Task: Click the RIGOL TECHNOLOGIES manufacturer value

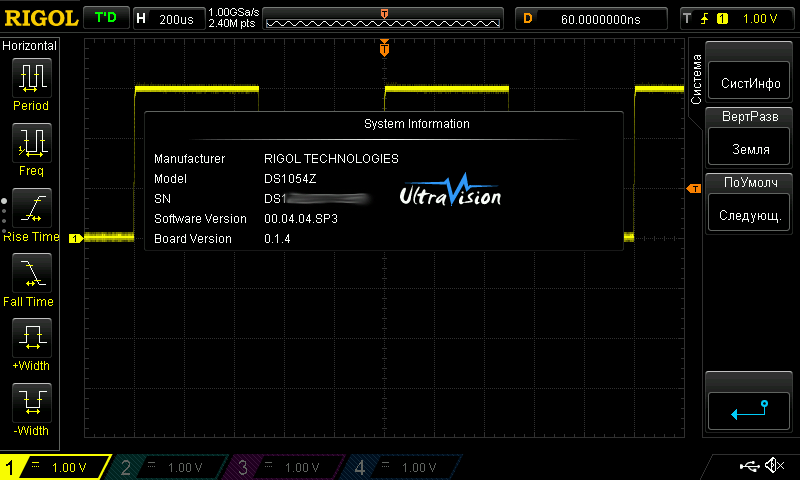Action: (x=331, y=159)
